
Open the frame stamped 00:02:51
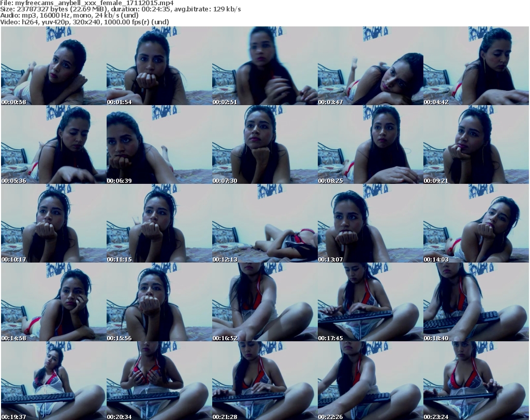(x=264, y=66)
